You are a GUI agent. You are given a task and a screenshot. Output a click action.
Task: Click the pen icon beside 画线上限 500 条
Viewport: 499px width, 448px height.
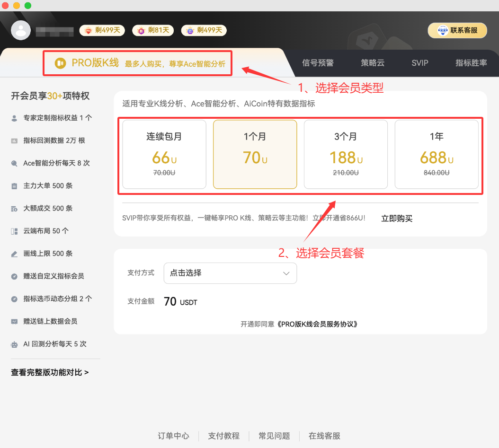15,254
